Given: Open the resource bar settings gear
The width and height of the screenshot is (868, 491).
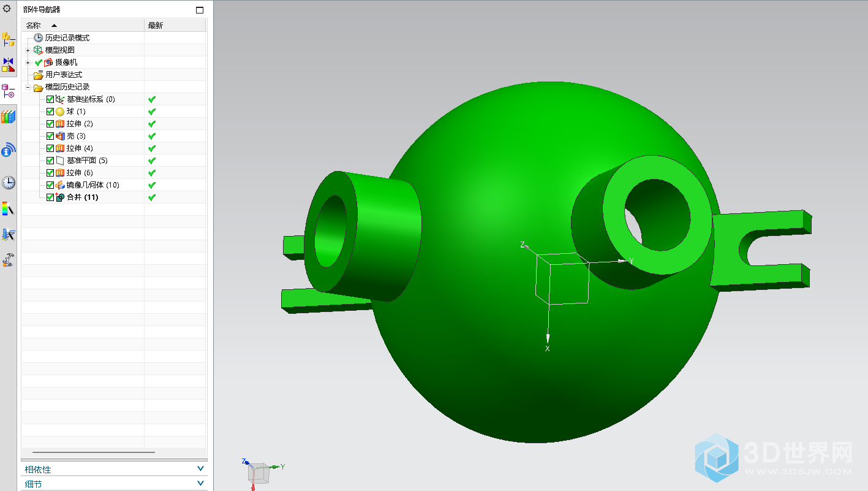Looking at the screenshot, I should tap(7, 9).
